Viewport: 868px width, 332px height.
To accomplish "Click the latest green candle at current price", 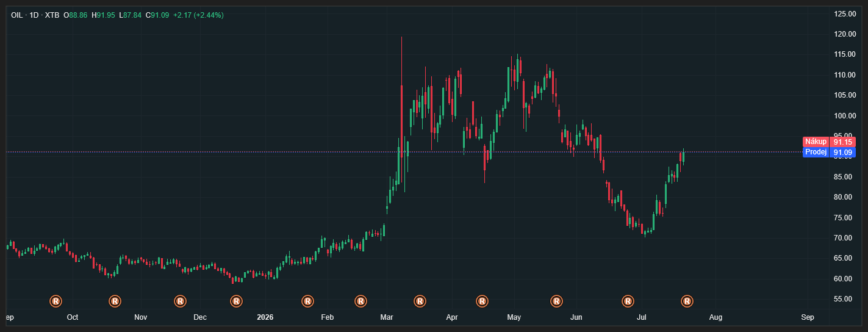I will [x=684, y=156].
